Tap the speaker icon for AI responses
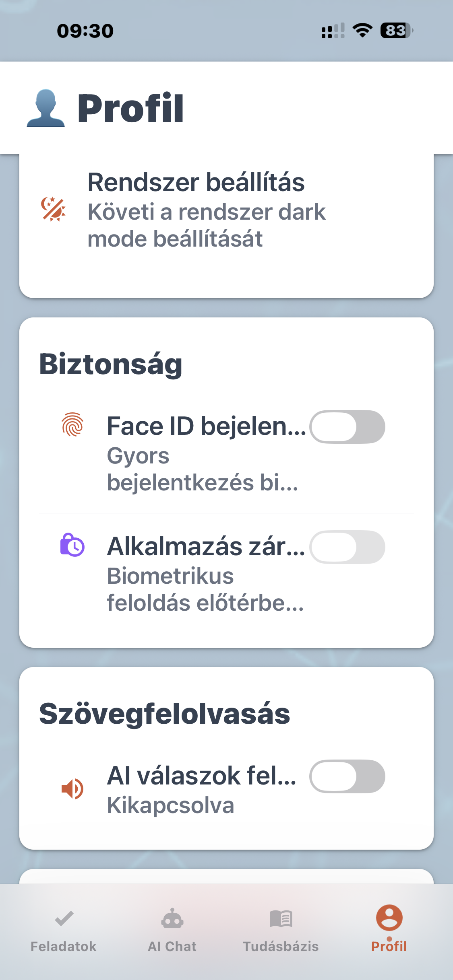 pyautogui.click(x=72, y=789)
